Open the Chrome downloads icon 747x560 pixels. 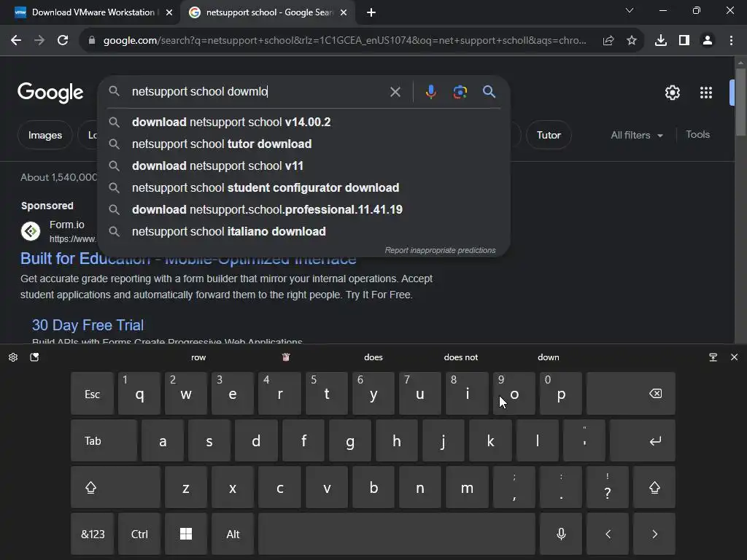(x=661, y=41)
